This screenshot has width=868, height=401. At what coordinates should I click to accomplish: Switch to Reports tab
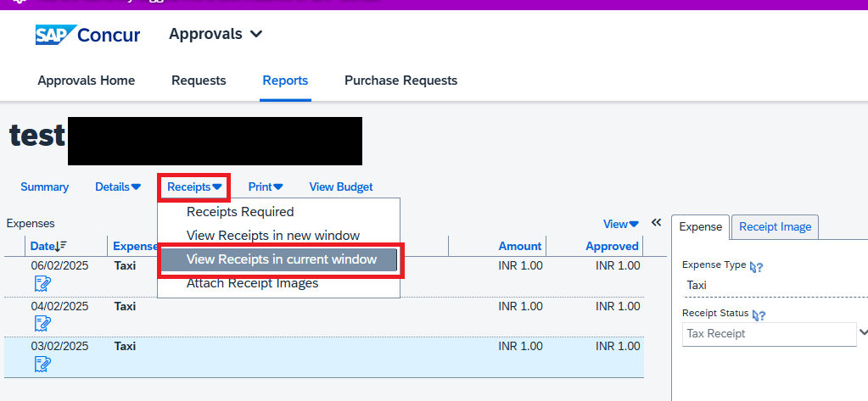point(285,81)
